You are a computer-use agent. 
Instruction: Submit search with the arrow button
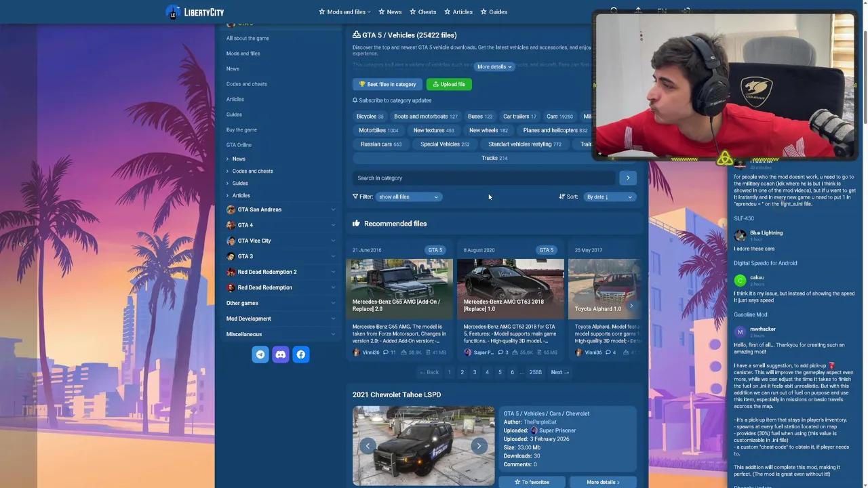[628, 178]
